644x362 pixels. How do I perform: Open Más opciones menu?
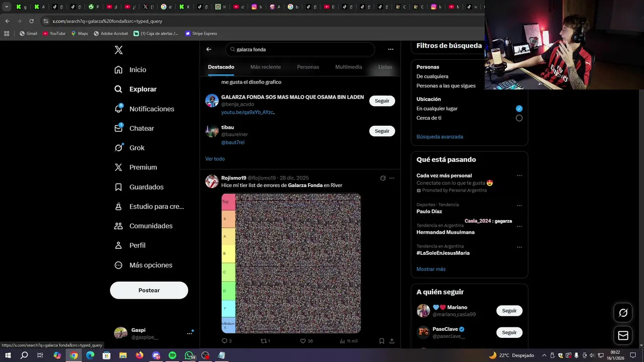pyautogui.click(x=143, y=265)
